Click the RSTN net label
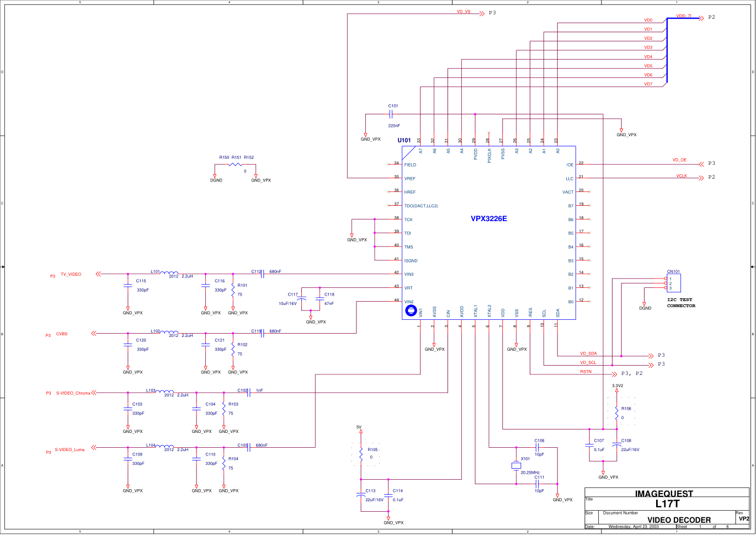The image size is (756, 536). click(585, 372)
